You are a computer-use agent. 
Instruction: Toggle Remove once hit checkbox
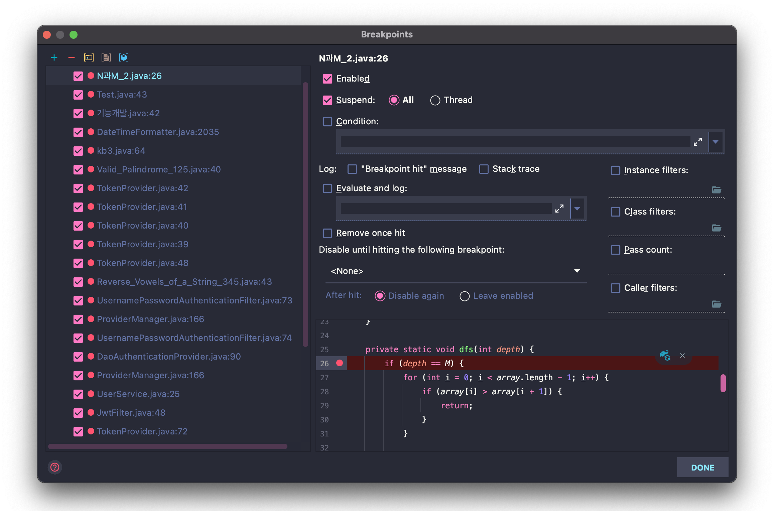(328, 233)
